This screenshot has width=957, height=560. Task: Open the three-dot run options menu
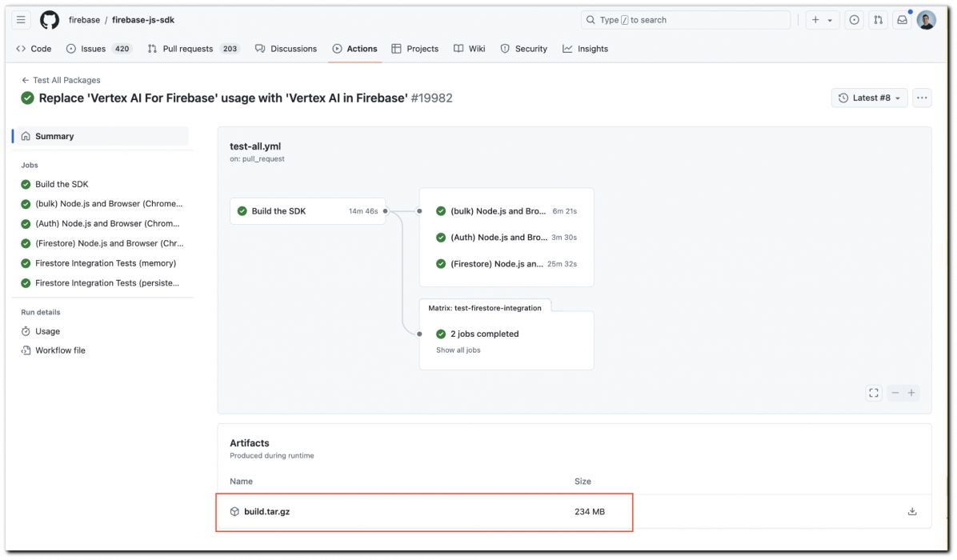click(x=922, y=98)
